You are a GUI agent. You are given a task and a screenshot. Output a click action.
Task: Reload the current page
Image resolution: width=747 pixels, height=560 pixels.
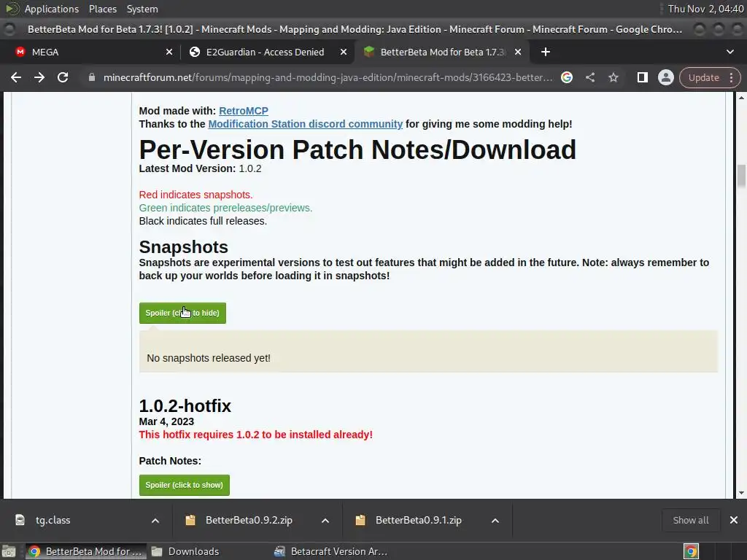pos(63,77)
